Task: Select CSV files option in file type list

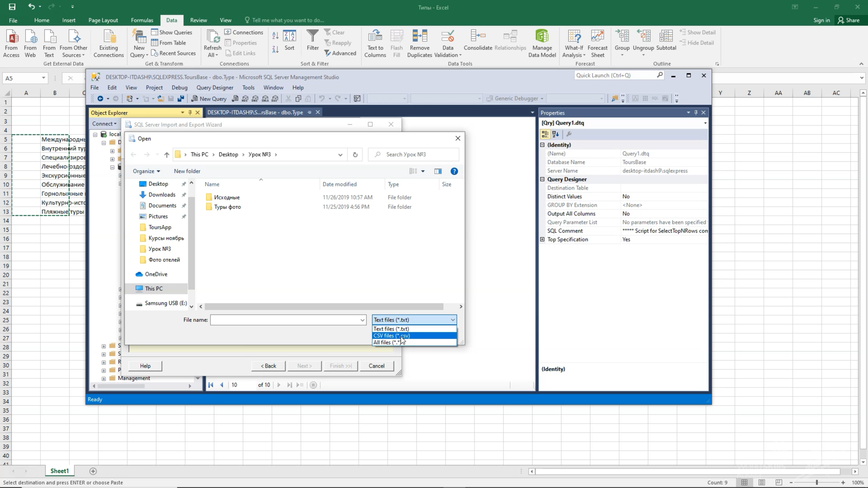Action: 414,335
